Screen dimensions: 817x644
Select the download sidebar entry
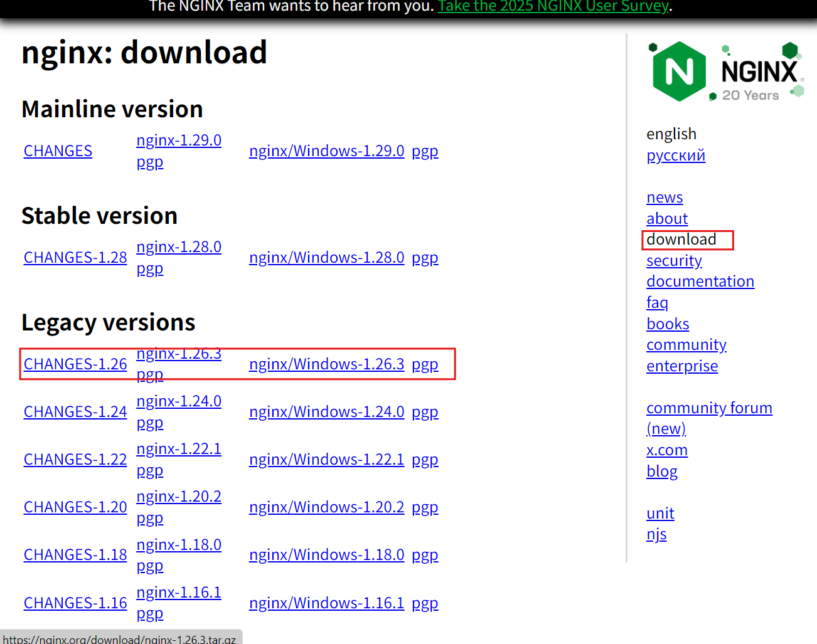tap(681, 240)
